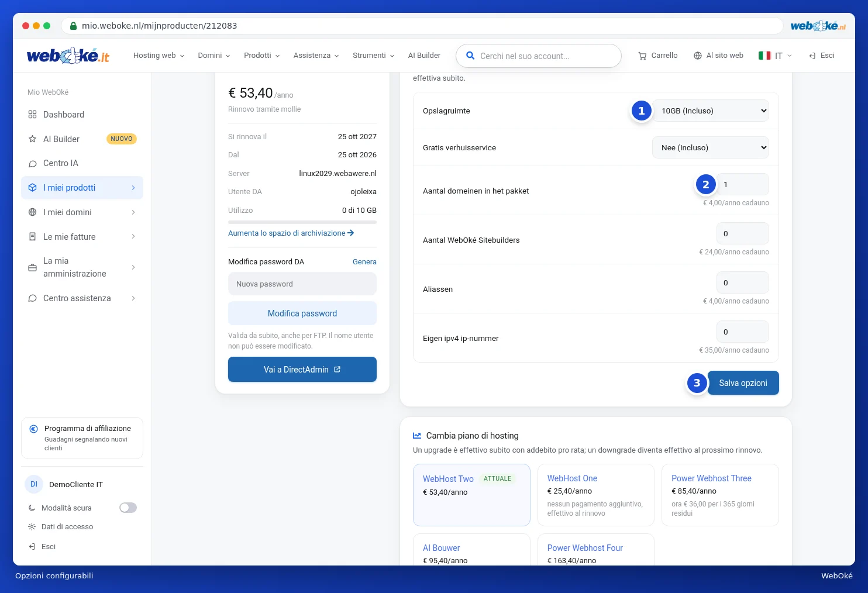
Task: Click Eigen ipv4 ip-nummer quantity field
Action: tap(743, 332)
